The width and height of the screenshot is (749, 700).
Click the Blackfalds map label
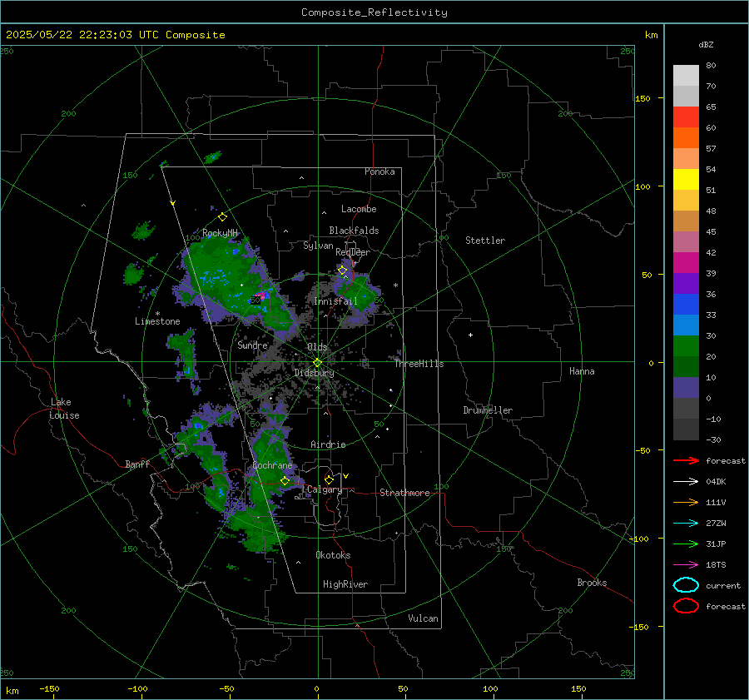[354, 231]
